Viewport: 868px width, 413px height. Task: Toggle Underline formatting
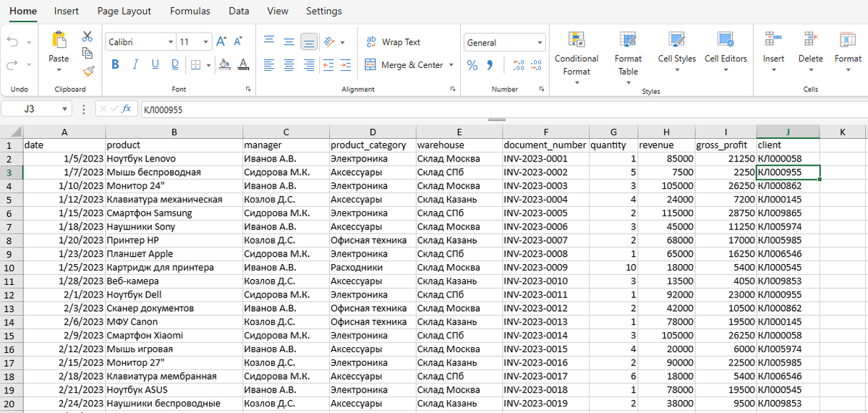click(155, 64)
